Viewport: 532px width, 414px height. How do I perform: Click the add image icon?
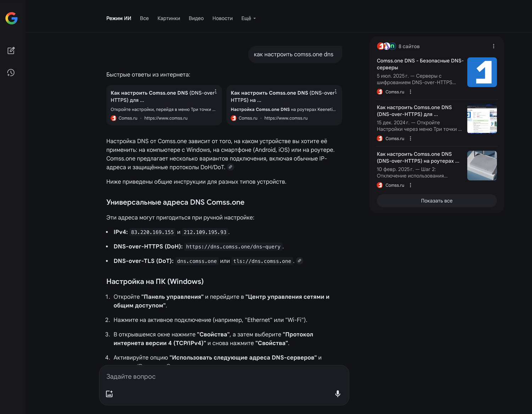(109, 394)
